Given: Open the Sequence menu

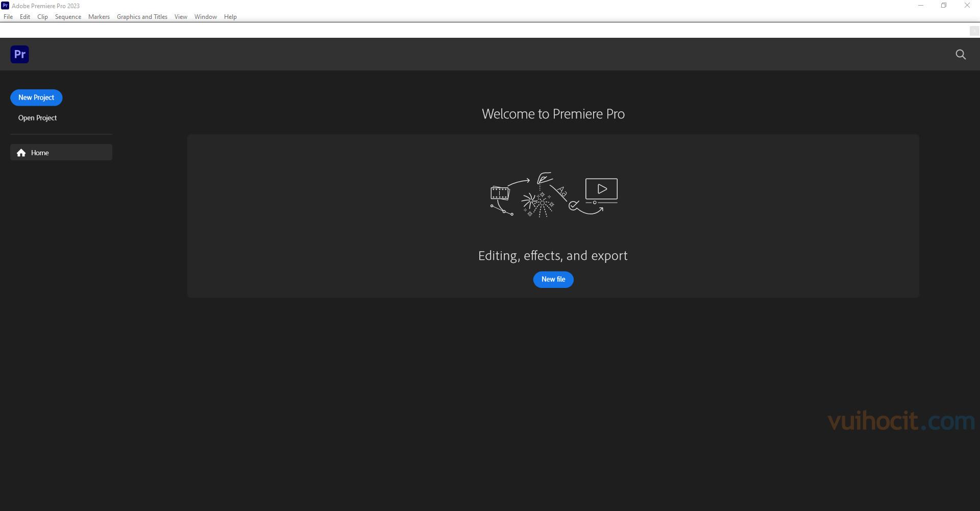Looking at the screenshot, I should pyautogui.click(x=68, y=17).
